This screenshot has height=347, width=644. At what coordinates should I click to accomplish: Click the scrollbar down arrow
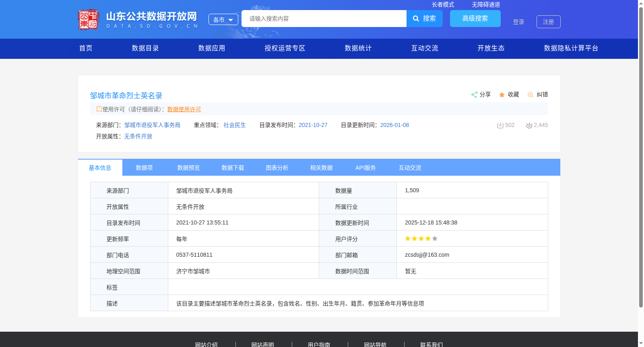click(641, 344)
